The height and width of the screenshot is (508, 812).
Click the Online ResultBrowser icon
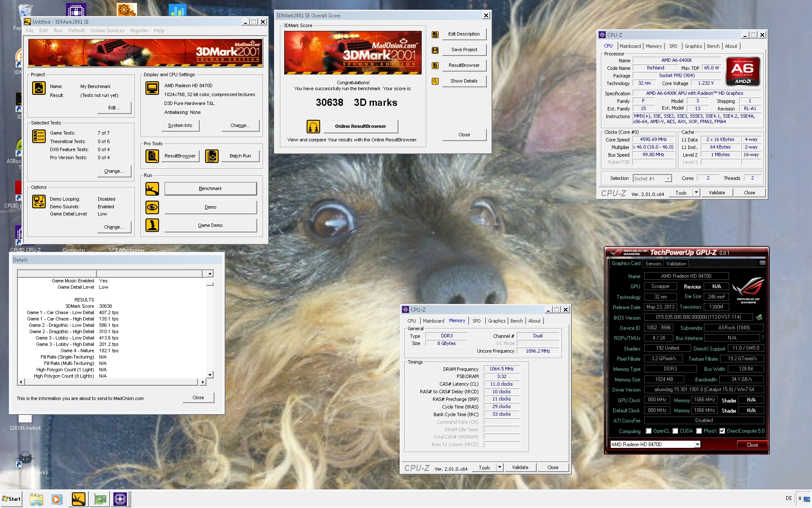click(x=313, y=126)
